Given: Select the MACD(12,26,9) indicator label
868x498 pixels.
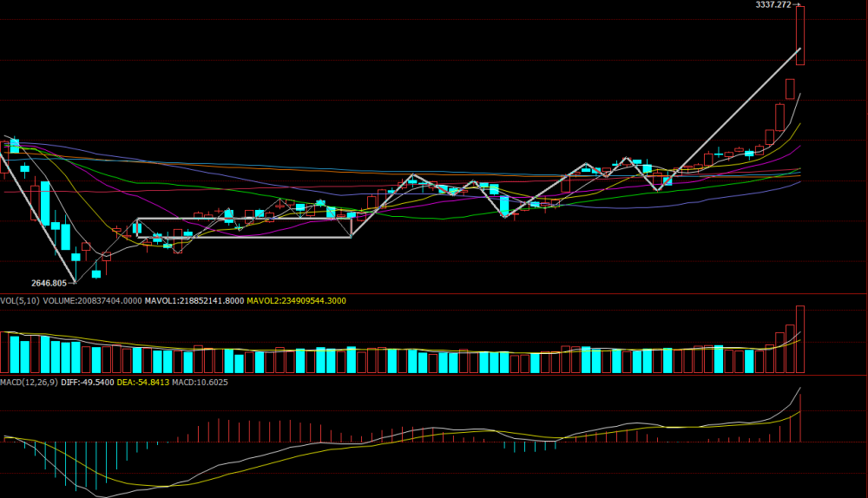Looking at the screenshot, I should [29, 382].
